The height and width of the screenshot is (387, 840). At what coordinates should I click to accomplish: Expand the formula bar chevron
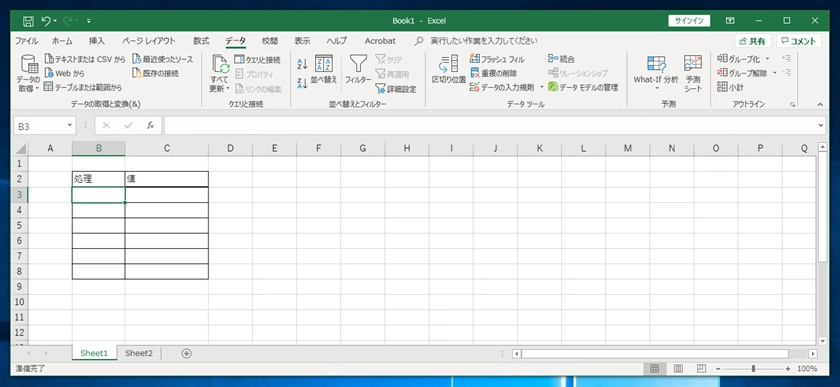pyautogui.click(x=822, y=125)
